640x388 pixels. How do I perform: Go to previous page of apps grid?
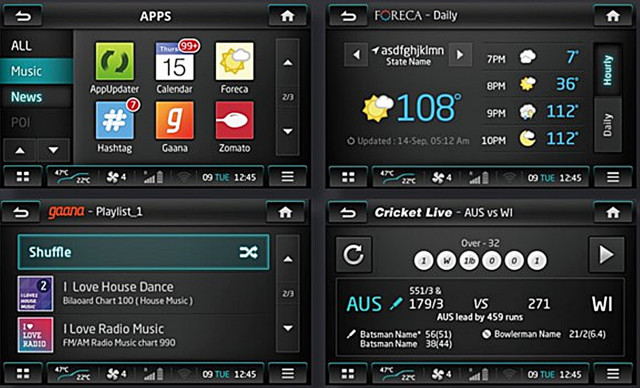pyautogui.click(x=288, y=62)
